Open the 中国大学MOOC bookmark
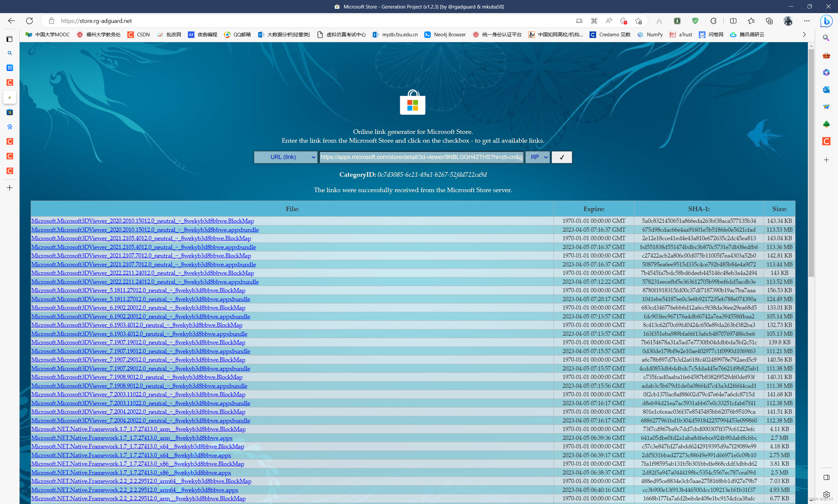This screenshot has width=838, height=504. pos(47,34)
